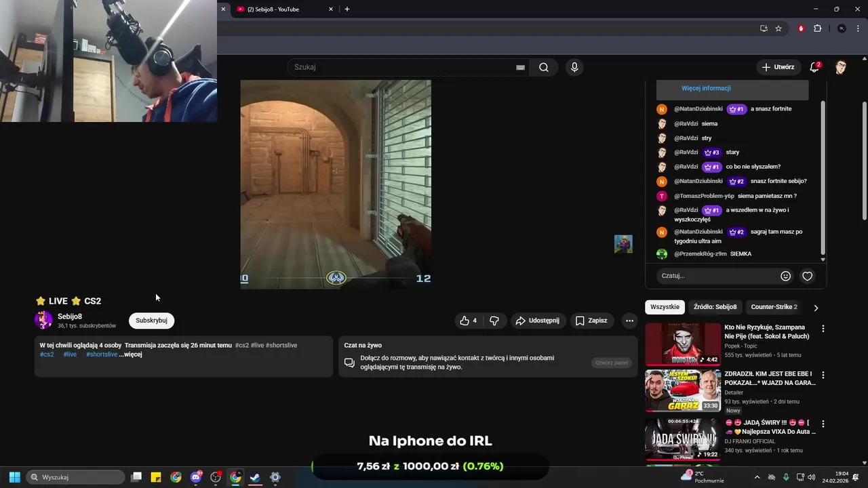Open the YouTube account avatar menu
The image size is (868, 488).
click(841, 67)
